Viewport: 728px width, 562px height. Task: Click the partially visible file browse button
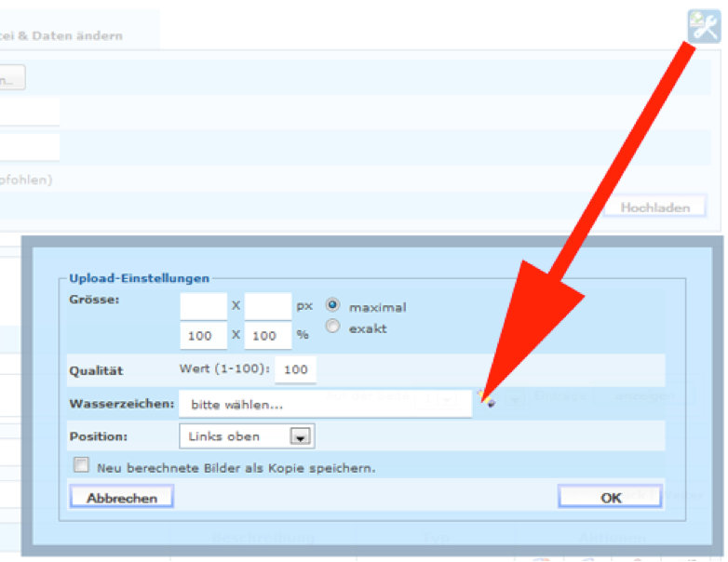point(11,80)
